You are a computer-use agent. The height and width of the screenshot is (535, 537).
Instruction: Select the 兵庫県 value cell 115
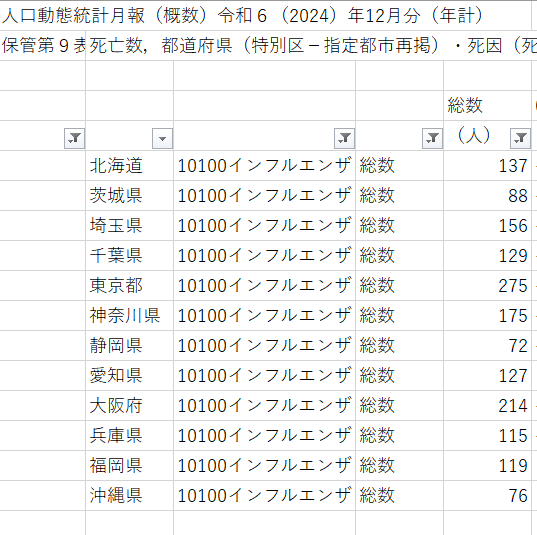coord(488,436)
